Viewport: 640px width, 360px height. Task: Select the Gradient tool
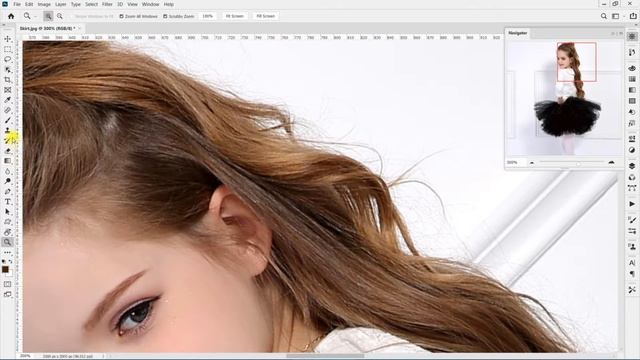coord(7,161)
